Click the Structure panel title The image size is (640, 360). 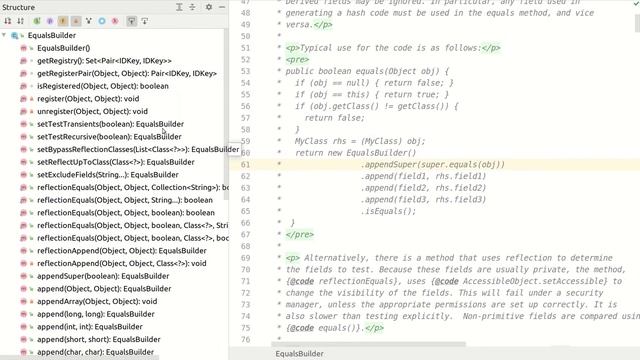tap(18, 7)
